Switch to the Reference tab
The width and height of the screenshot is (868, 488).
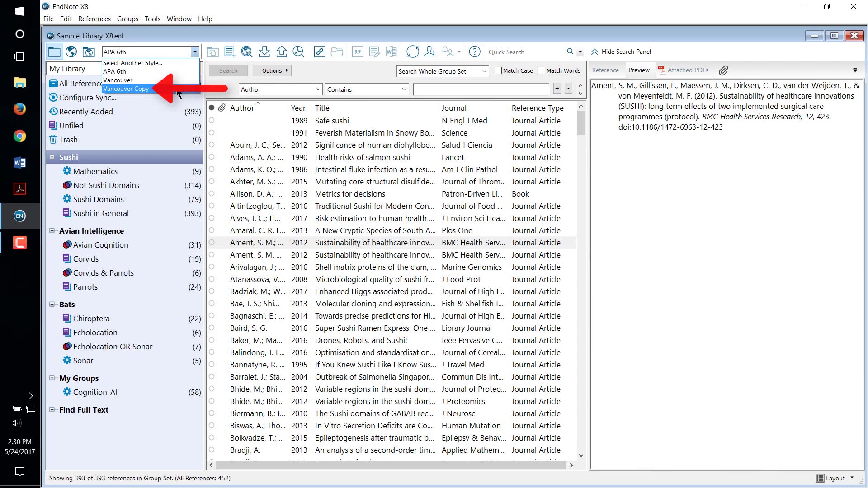pyautogui.click(x=605, y=70)
